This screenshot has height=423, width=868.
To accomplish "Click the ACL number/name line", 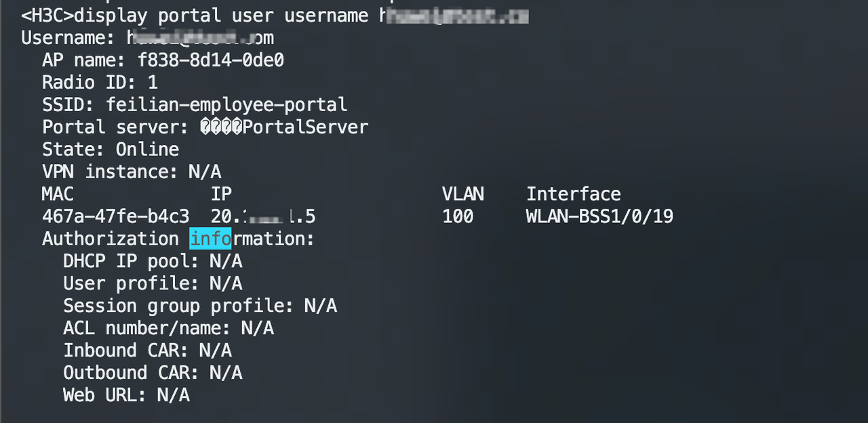I will 168,328.
